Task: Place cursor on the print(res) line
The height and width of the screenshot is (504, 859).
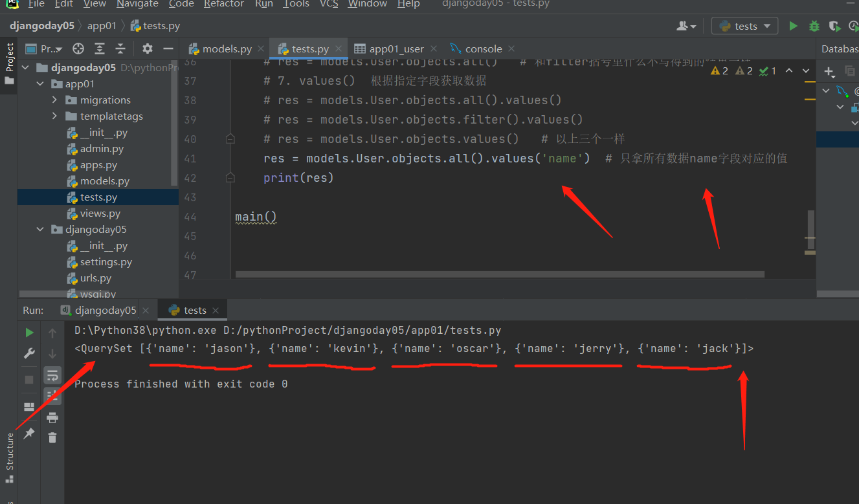Action: pos(298,178)
